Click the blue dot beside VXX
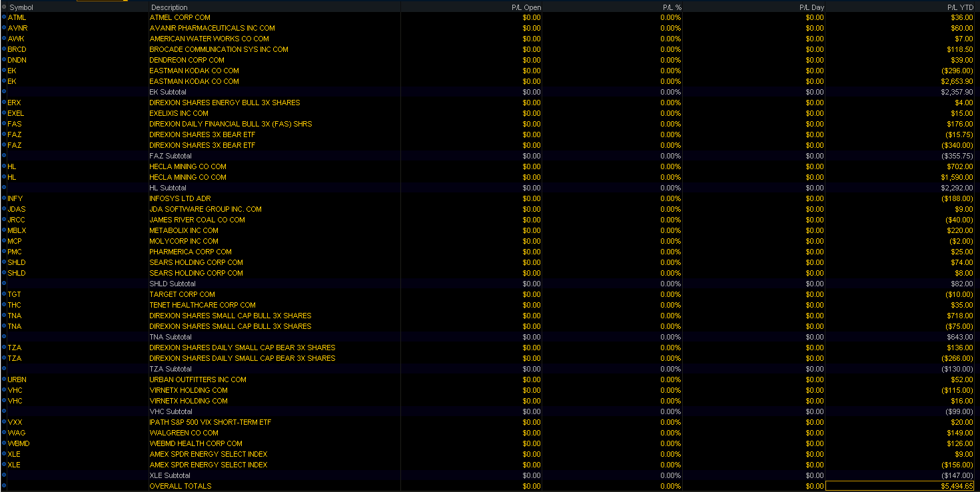This screenshot has height=492, width=980. coord(4,422)
